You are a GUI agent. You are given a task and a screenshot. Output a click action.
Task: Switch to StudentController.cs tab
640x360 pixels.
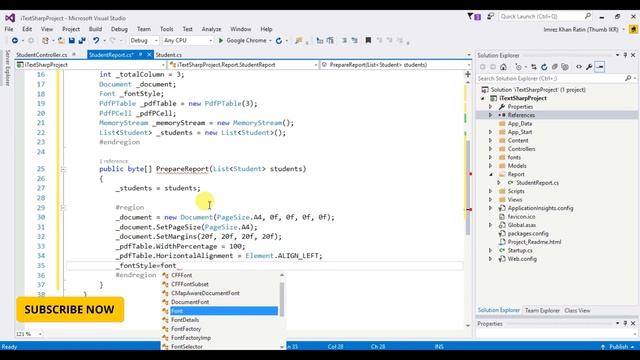point(42,55)
